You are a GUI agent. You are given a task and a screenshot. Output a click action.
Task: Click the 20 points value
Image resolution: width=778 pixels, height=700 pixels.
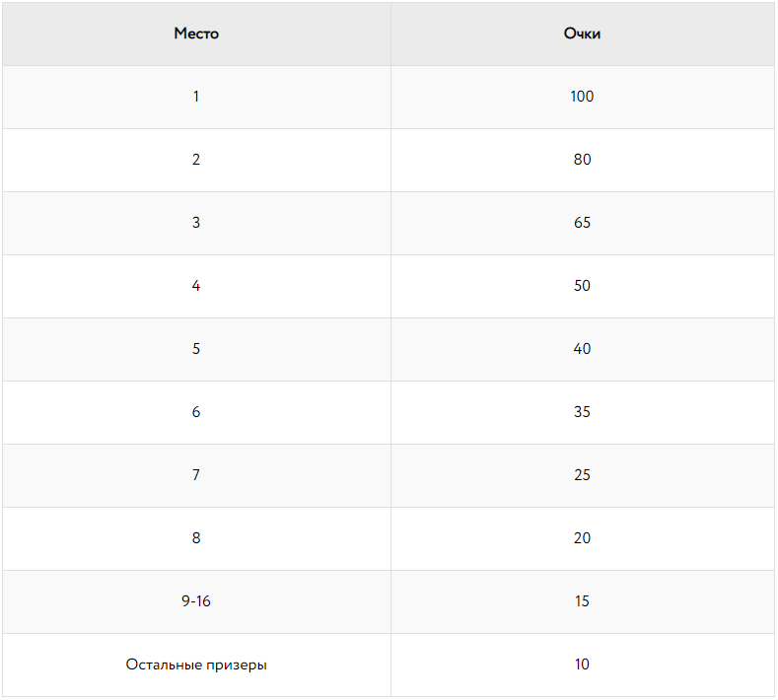coord(582,538)
